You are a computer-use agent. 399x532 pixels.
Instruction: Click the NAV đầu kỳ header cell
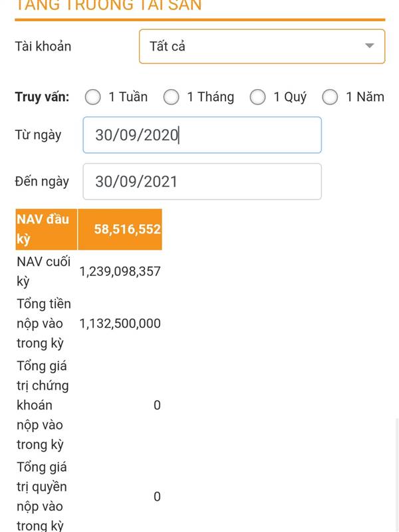tap(45, 229)
